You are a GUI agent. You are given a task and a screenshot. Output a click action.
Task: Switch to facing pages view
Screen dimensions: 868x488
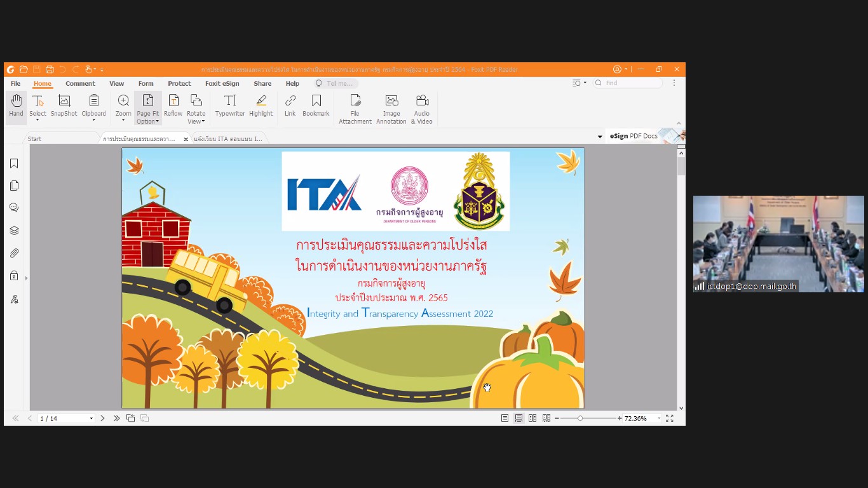pyautogui.click(x=532, y=418)
